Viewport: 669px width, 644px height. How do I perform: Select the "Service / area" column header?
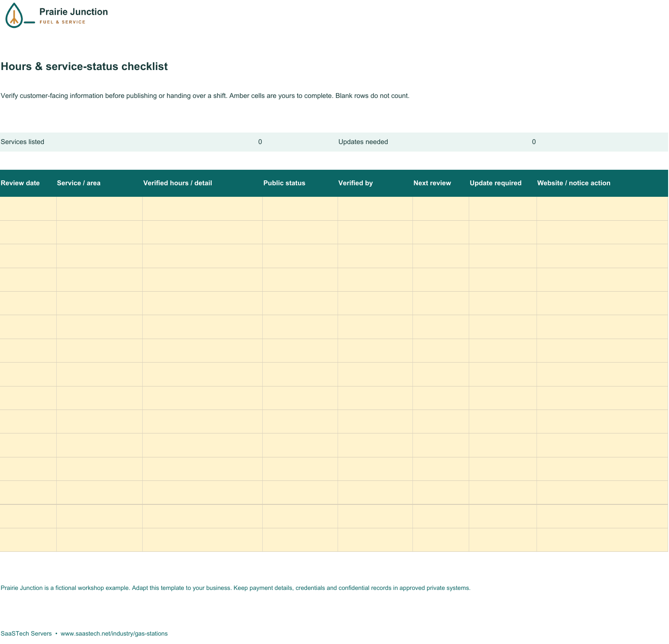click(x=79, y=183)
